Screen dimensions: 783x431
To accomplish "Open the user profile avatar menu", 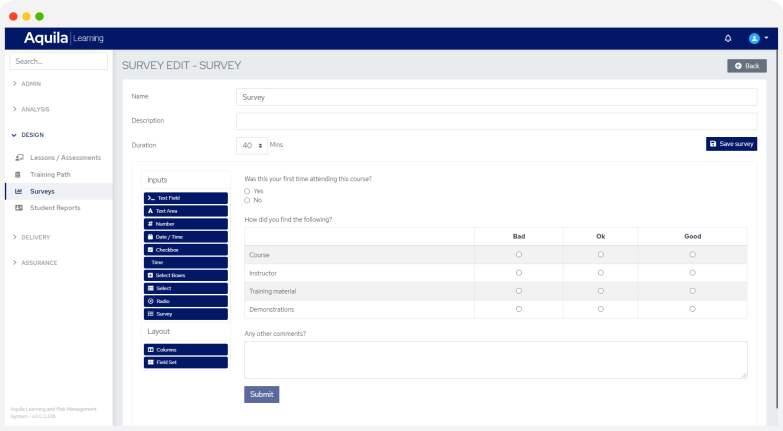I will (x=757, y=38).
